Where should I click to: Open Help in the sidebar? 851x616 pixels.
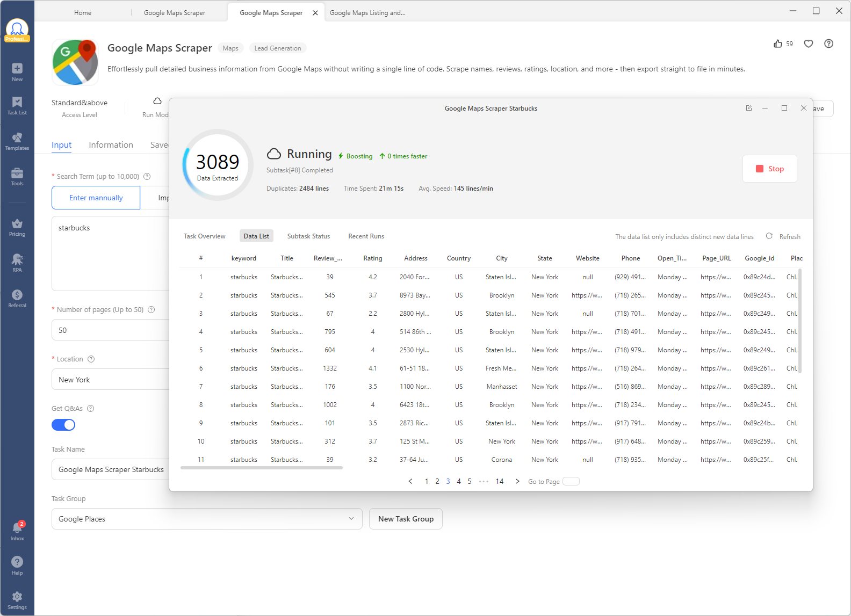(17, 565)
